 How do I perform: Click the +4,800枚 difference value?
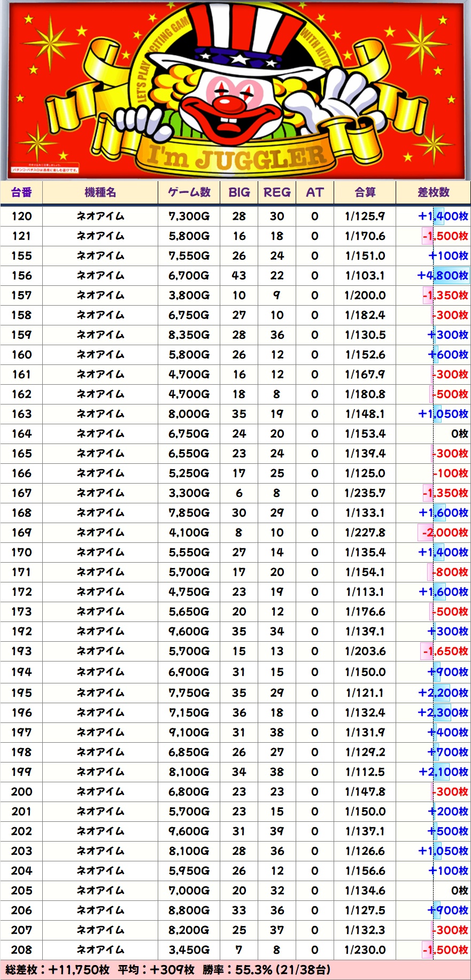tap(443, 276)
